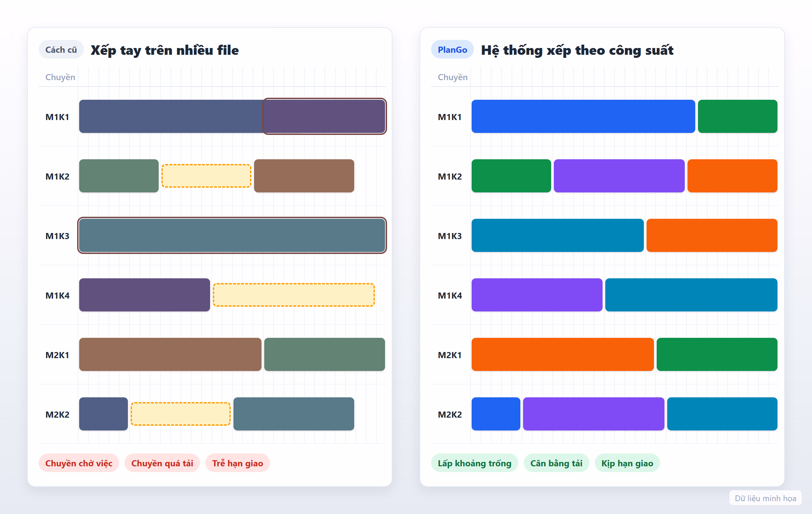Click the 'Cân bằng tải' tag
This screenshot has width=812, height=514.
556,463
